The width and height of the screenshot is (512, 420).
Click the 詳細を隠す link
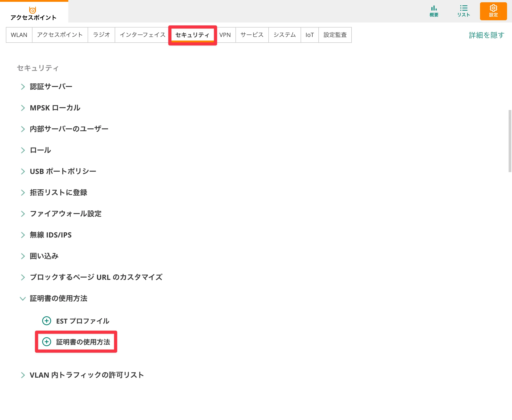[x=486, y=35]
